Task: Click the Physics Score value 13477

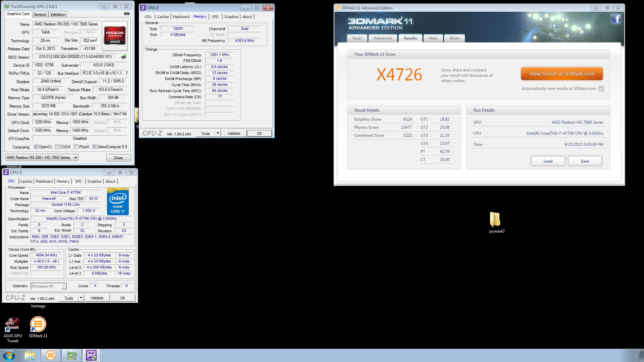Action: [x=406, y=127]
